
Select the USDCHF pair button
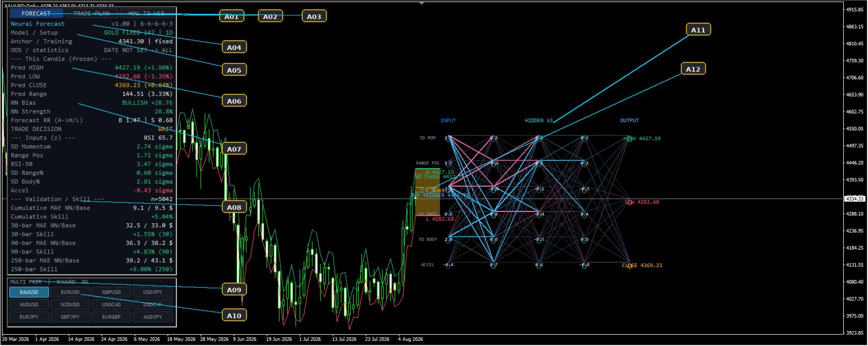click(153, 305)
